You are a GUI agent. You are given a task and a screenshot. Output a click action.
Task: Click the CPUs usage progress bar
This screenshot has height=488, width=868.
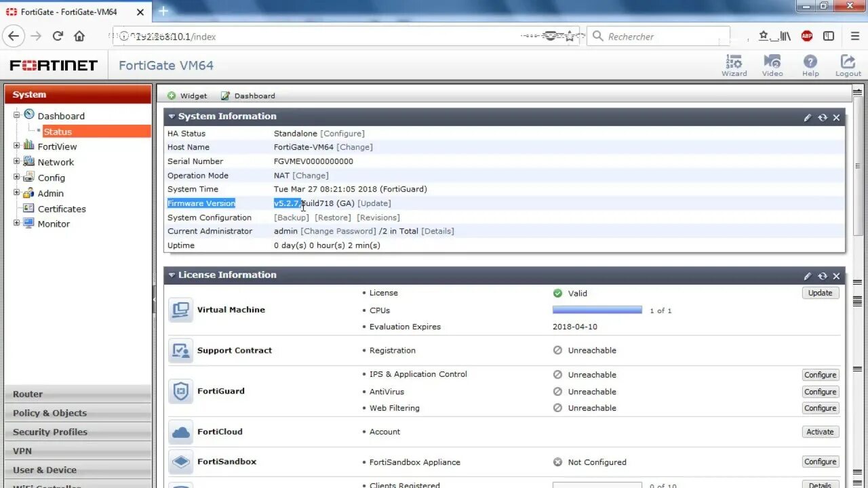click(x=597, y=310)
